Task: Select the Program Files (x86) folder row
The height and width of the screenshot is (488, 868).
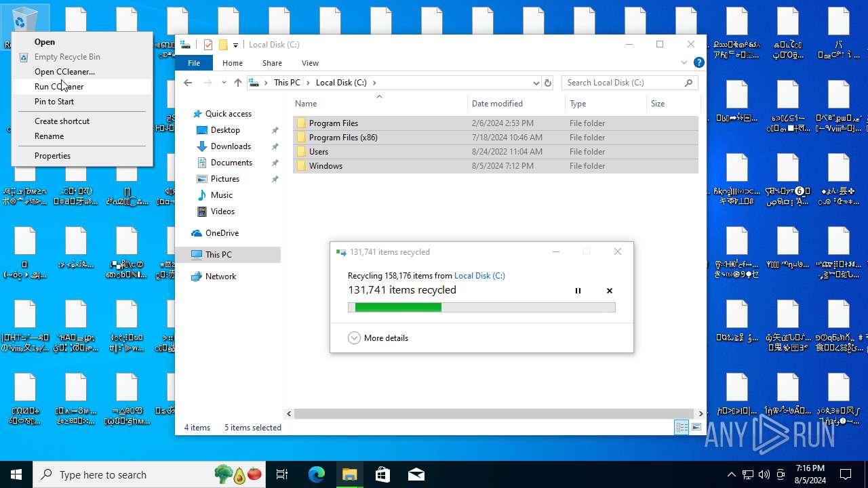Action: tap(496, 138)
